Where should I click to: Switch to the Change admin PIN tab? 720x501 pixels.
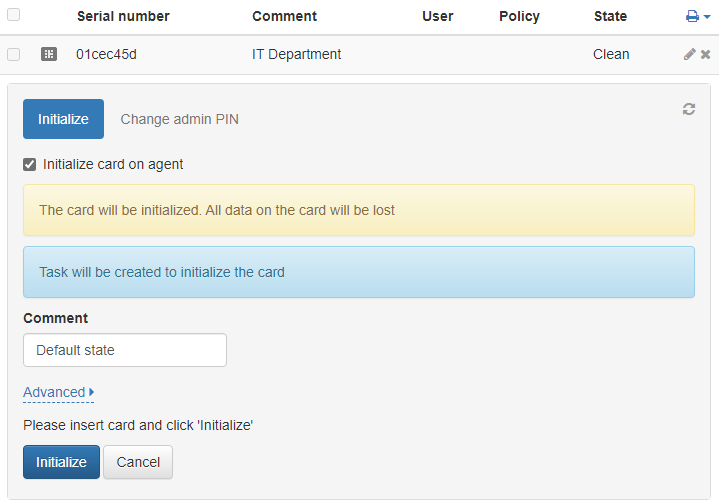coord(179,119)
